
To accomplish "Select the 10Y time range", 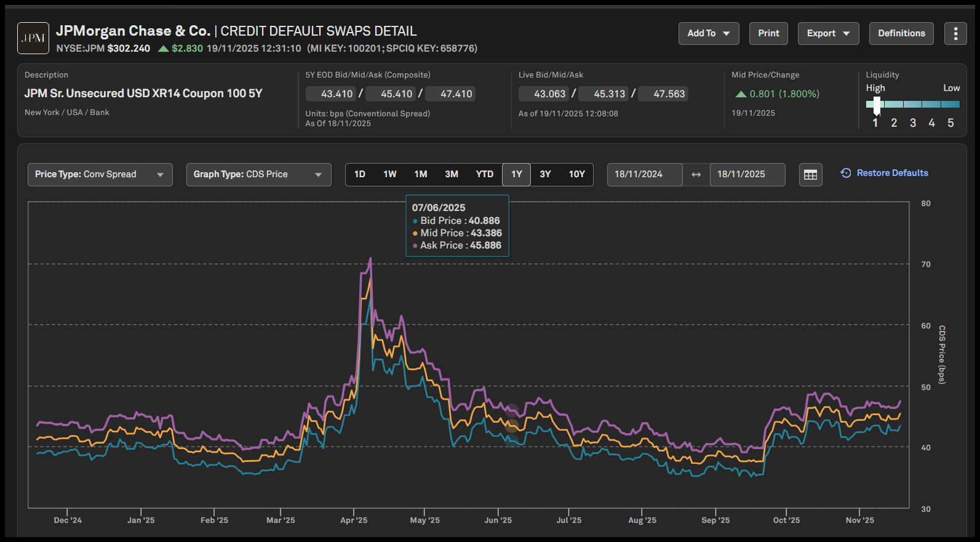I will coord(576,175).
